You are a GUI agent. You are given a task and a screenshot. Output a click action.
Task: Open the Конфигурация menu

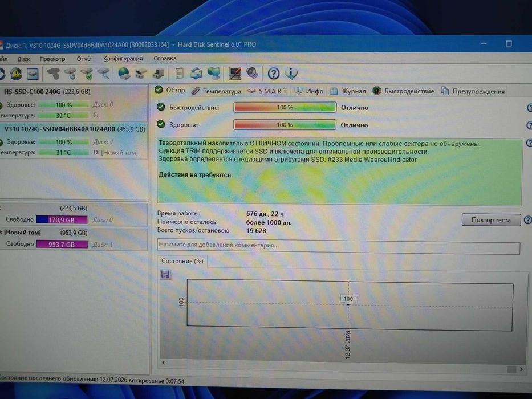123,59
